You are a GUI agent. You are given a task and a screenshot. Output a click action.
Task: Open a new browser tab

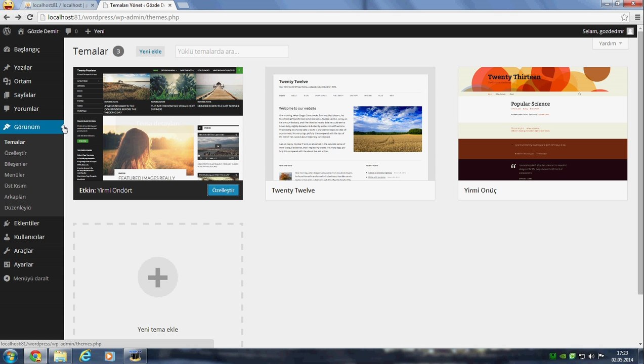(x=183, y=6)
